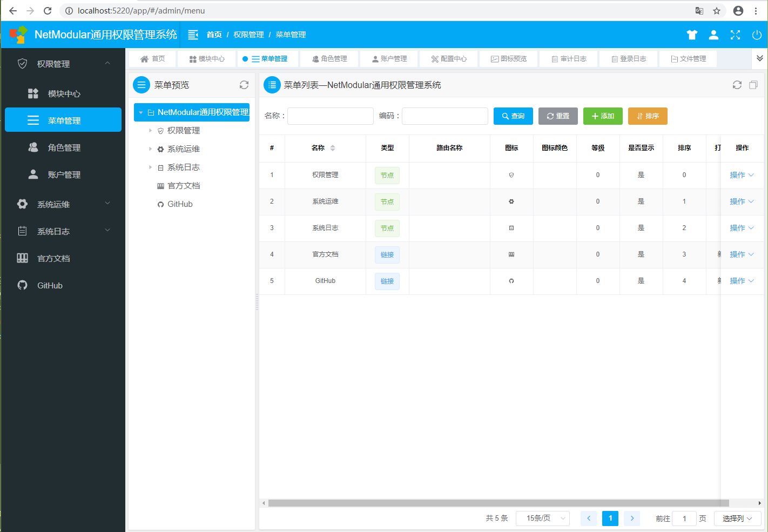The height and width of the screenshot is (532, 768).
Task: Open 选择列 column selector dropdown
Action: pos(737,518)
